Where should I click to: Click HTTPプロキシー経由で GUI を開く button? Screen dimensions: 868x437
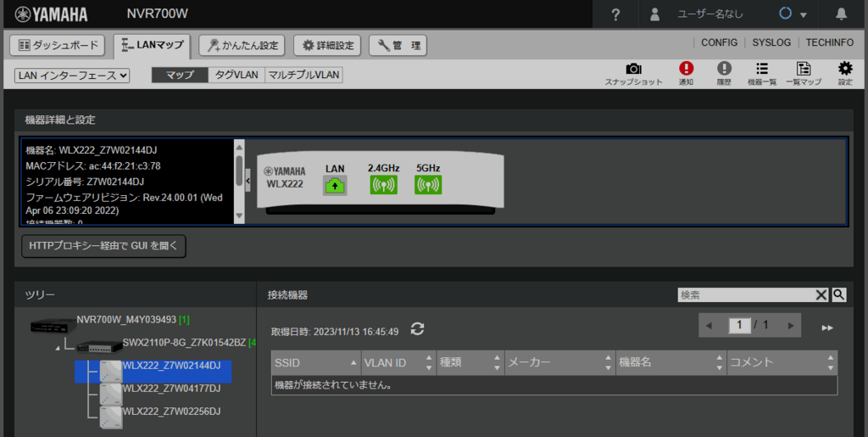[x=103, y=246]
